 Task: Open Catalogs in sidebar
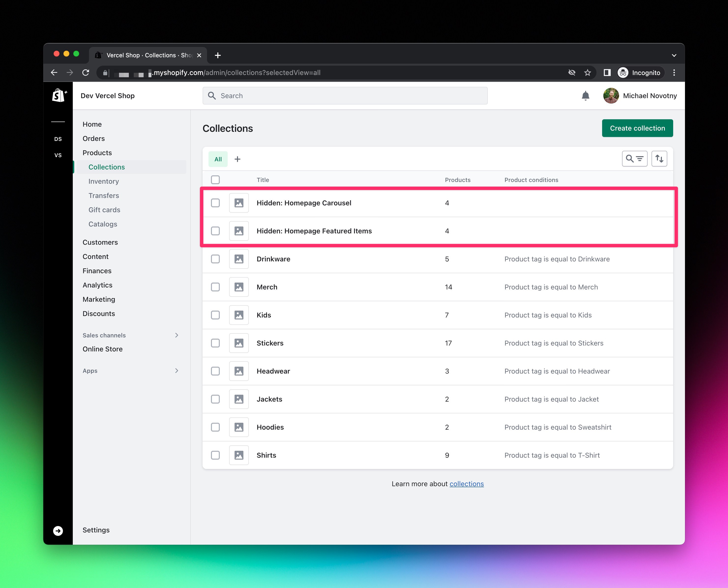[103, 224]
